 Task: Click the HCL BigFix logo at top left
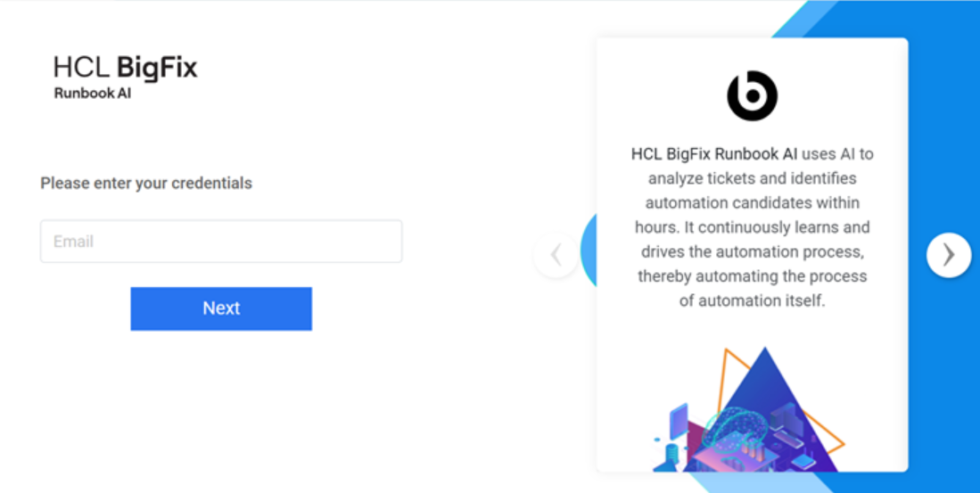[125, 75]
